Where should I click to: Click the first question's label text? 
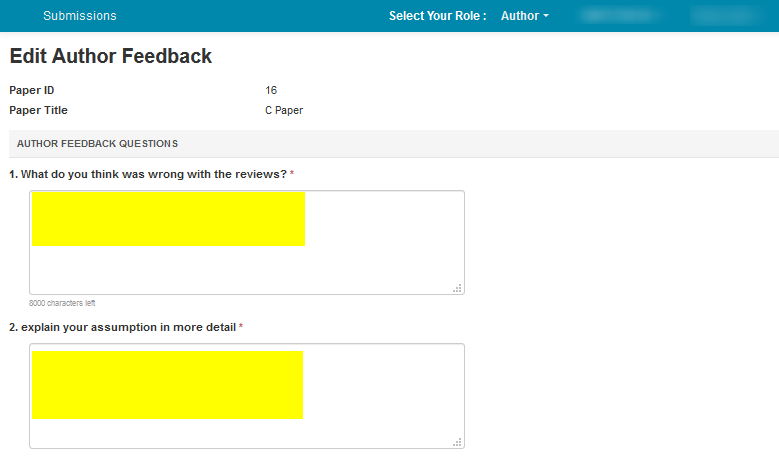(148, 175)
